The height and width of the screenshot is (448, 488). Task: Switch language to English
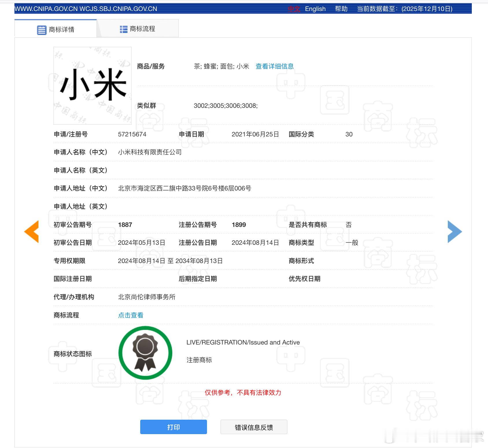[315, 9]
